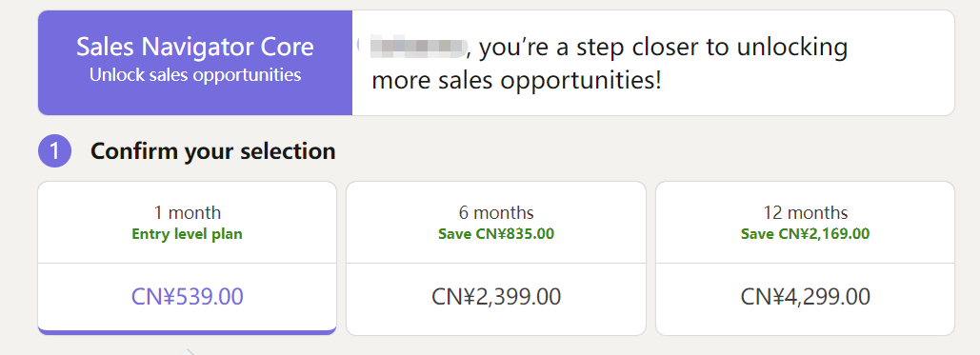Screen dimensions: 980x355
Task: Choose the 6 months plan label
Action: 496,213
